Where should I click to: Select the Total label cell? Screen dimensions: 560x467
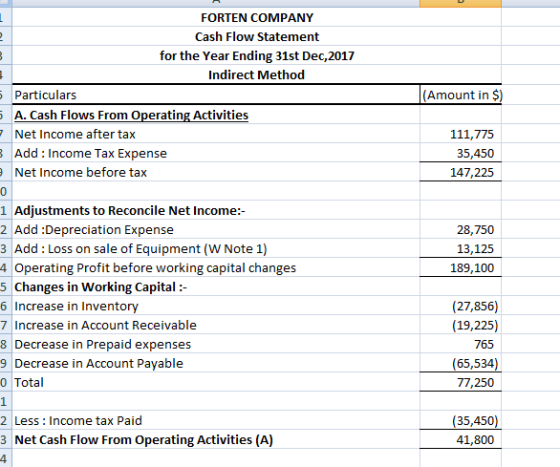tap(216, 382)
